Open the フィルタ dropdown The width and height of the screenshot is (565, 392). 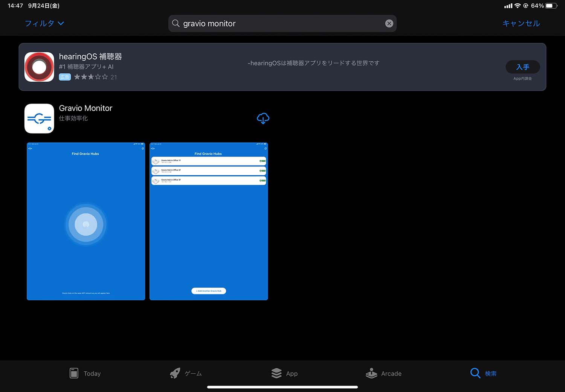[44, 23]
